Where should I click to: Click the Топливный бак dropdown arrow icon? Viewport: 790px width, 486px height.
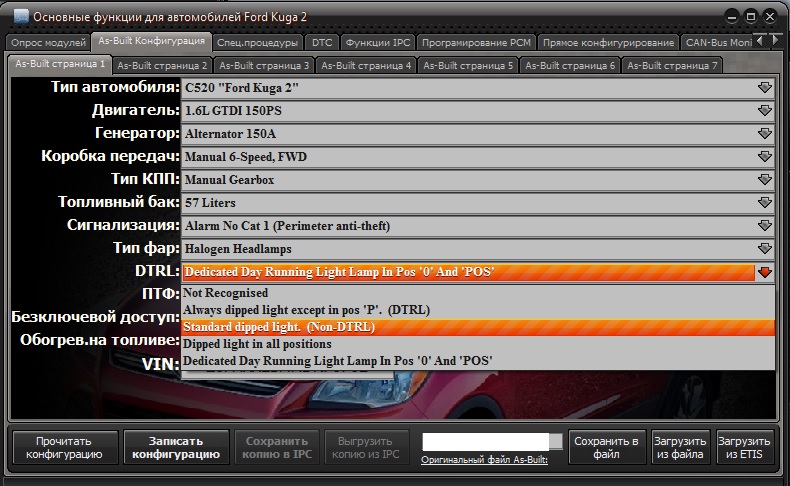point(765,202)
